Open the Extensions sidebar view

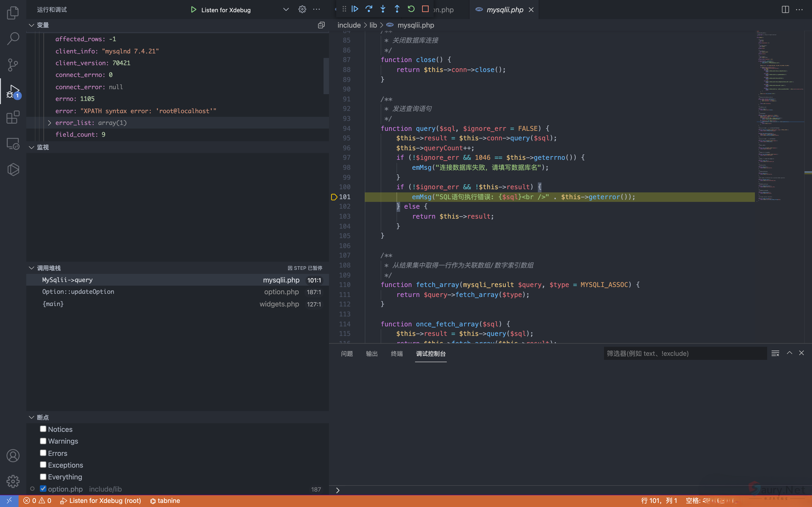click(13, 117)
